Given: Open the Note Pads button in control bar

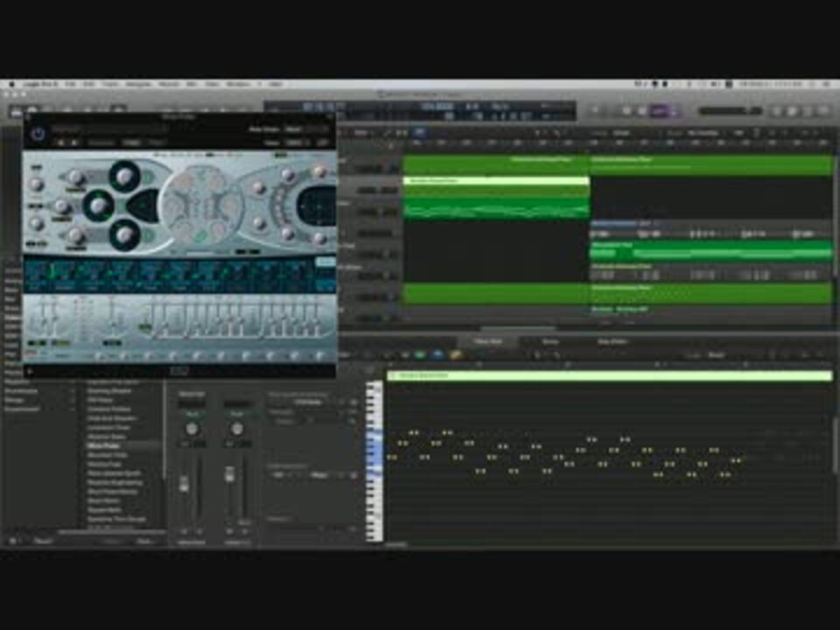Looking at the screenshot, I should (x=793, y=111).
